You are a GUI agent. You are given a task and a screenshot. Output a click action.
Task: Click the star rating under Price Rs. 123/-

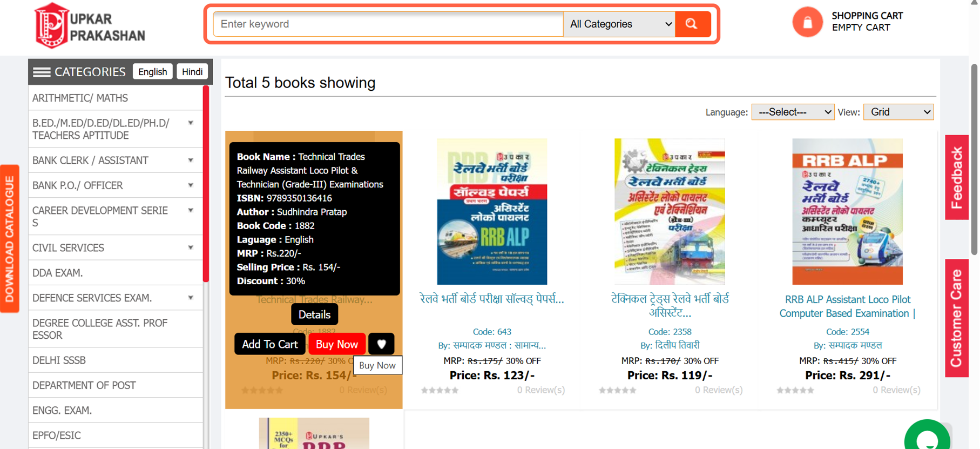440,390
